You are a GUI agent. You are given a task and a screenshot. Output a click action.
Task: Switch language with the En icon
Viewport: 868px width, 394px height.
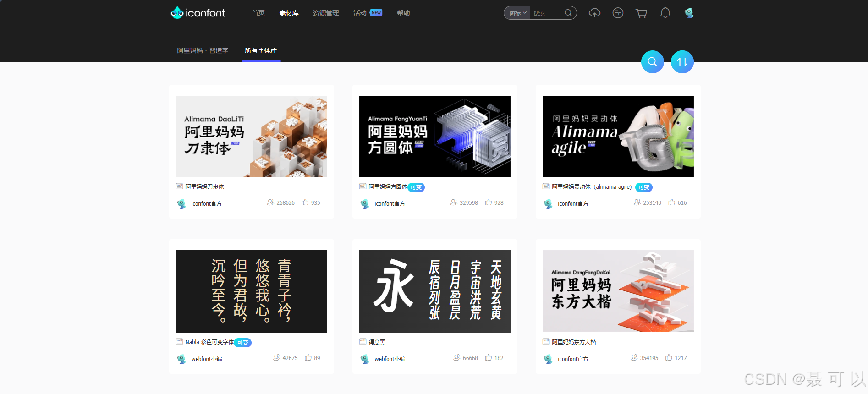tap(618, 13)
